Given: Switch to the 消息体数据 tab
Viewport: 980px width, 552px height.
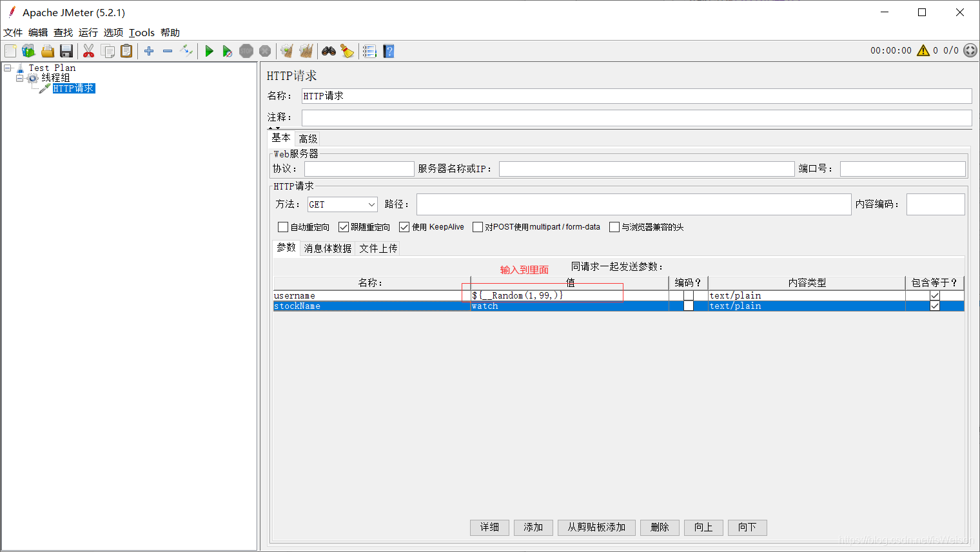Looking at the screenshot, I should (328, 248).
